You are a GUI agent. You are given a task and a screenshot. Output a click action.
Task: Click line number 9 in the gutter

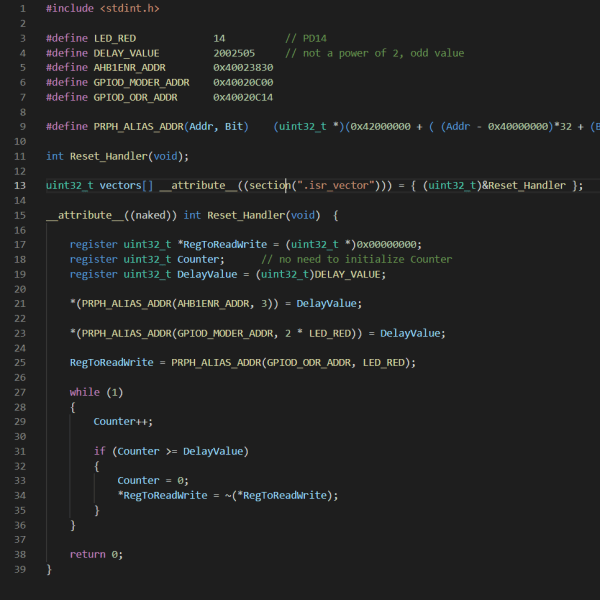(23, 127)
